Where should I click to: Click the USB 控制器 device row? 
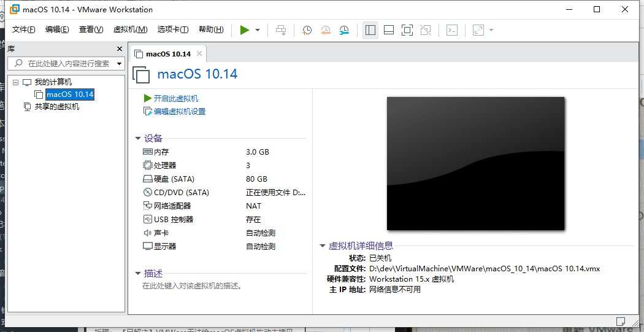224,220
